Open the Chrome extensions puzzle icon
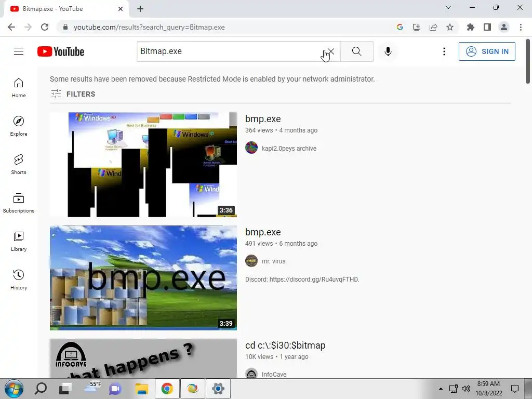 point(471,27)
